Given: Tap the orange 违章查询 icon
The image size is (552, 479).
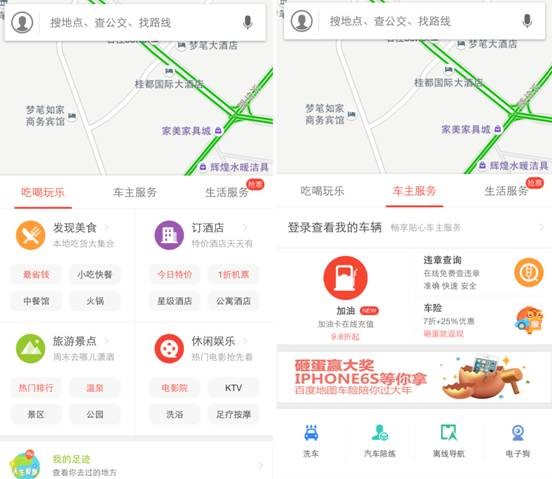Looking at the screenshot, I should tap(529, 272).
